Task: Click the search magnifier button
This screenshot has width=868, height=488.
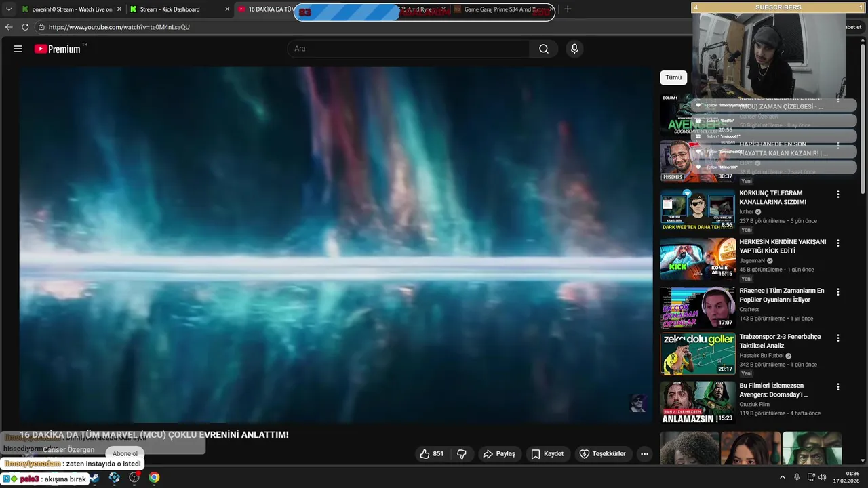Action: (544, 49)
